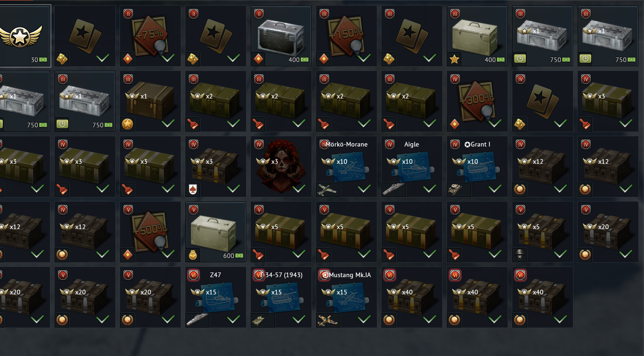
Task: Select the +500% booster reward
Action: [150, 232]
